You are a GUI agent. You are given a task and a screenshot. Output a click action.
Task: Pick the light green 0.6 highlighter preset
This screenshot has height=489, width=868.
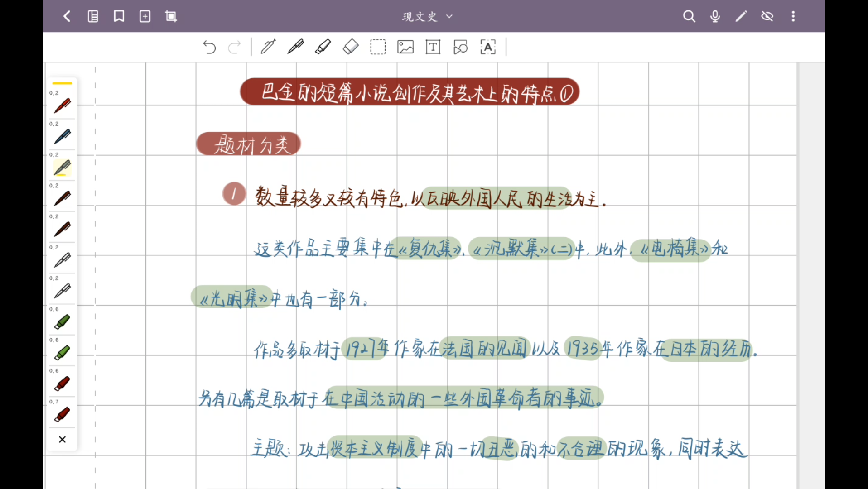pos(62,352)
